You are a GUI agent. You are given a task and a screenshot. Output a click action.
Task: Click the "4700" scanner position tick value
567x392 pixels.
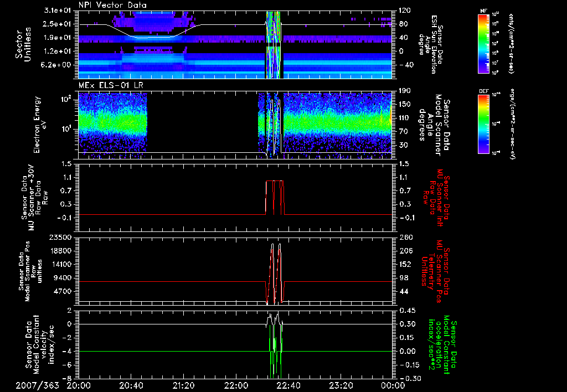tap(63, 291)
